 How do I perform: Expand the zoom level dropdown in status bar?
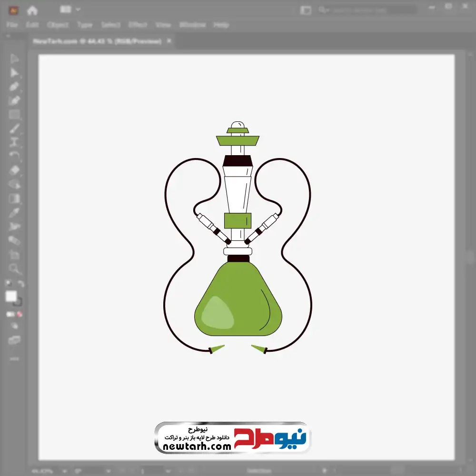point(65,471)
